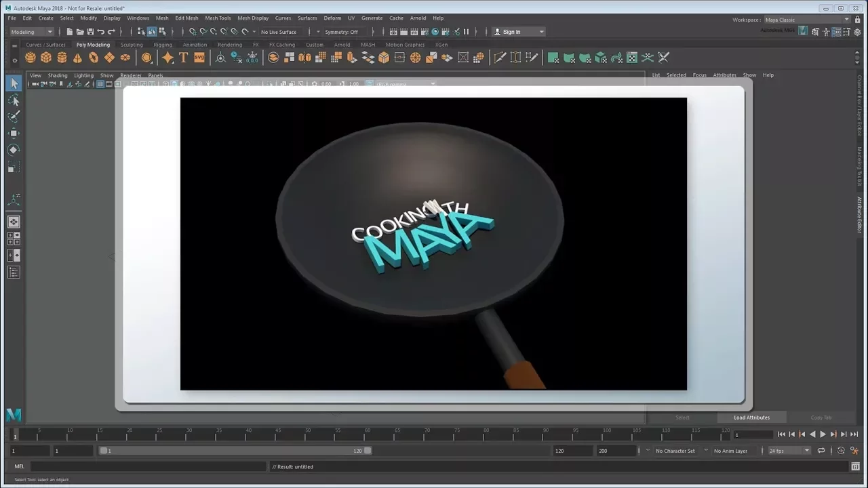Screen dimensions: 868x488
Task: Click the MEL command input field
Action: (x=148, y=466)
